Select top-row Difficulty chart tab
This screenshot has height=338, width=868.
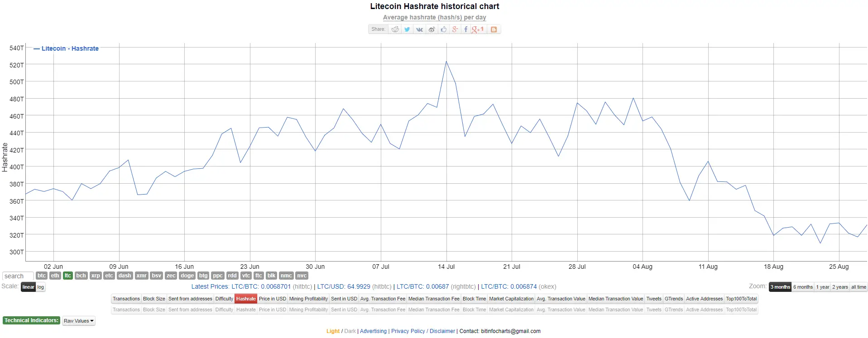pos(224,299)
